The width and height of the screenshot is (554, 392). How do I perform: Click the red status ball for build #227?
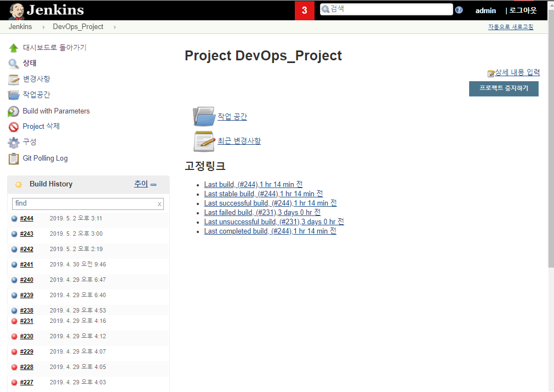[x=14, y=383]
